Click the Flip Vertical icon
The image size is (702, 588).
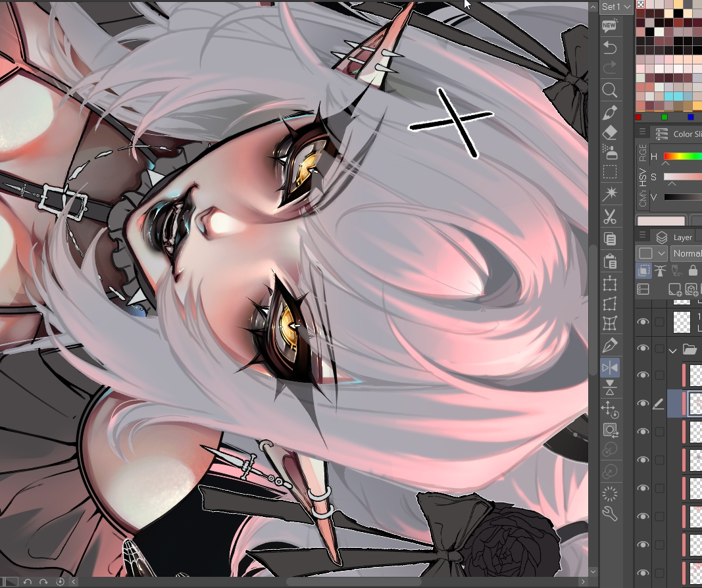[x=610, y=387]
